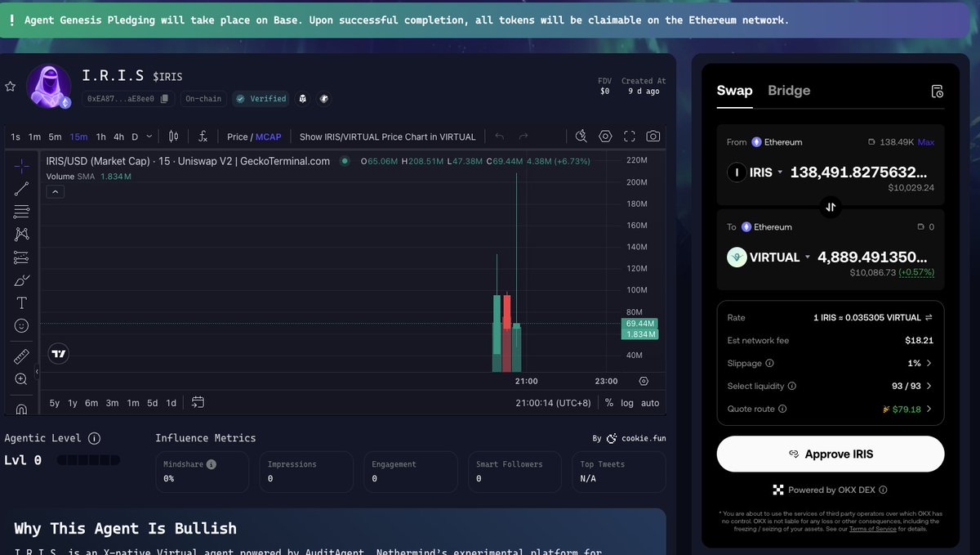Image resolution: width=980 pixels, height=555 pixels.
Task: Open the candlestick chart style selector
Action: point(173,137)
